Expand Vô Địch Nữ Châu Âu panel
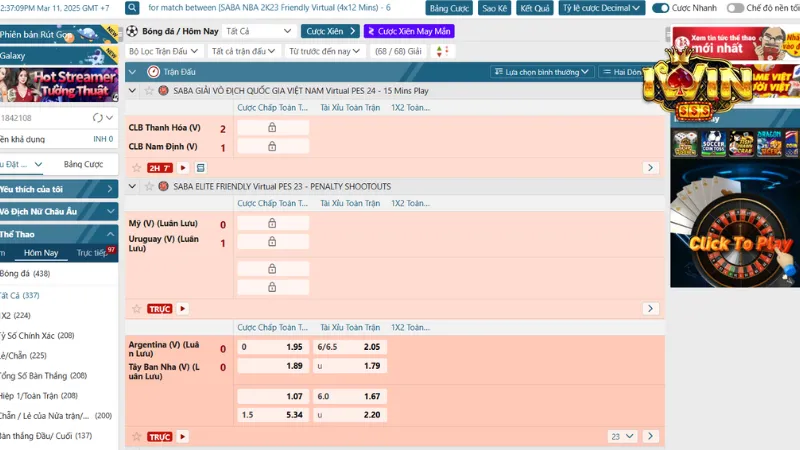 (x=59, y=211)
